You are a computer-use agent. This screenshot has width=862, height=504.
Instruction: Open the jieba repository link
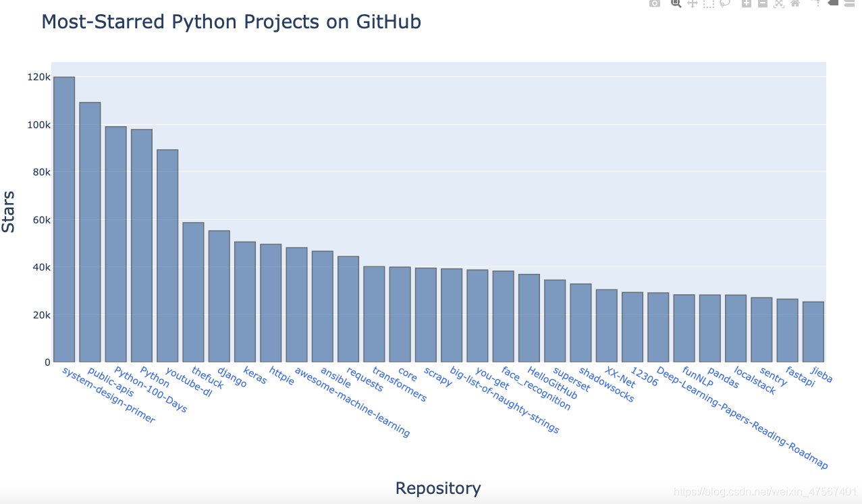point(821,374)
